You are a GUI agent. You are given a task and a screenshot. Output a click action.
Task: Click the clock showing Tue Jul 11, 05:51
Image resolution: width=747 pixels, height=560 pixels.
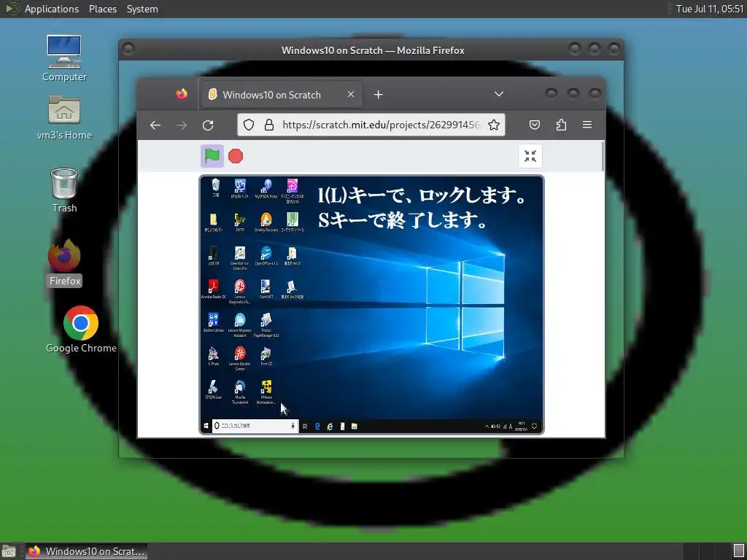tap(710, 9)
